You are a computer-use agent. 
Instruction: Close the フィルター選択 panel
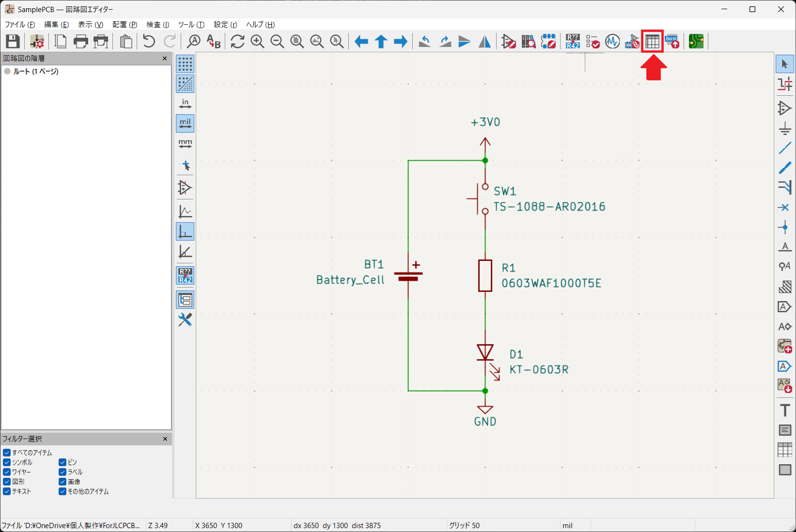click(165, 439)
